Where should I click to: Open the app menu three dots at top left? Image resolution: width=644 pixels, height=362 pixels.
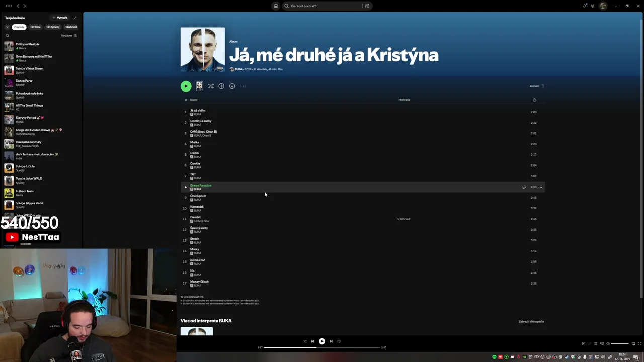coord(9,6)
